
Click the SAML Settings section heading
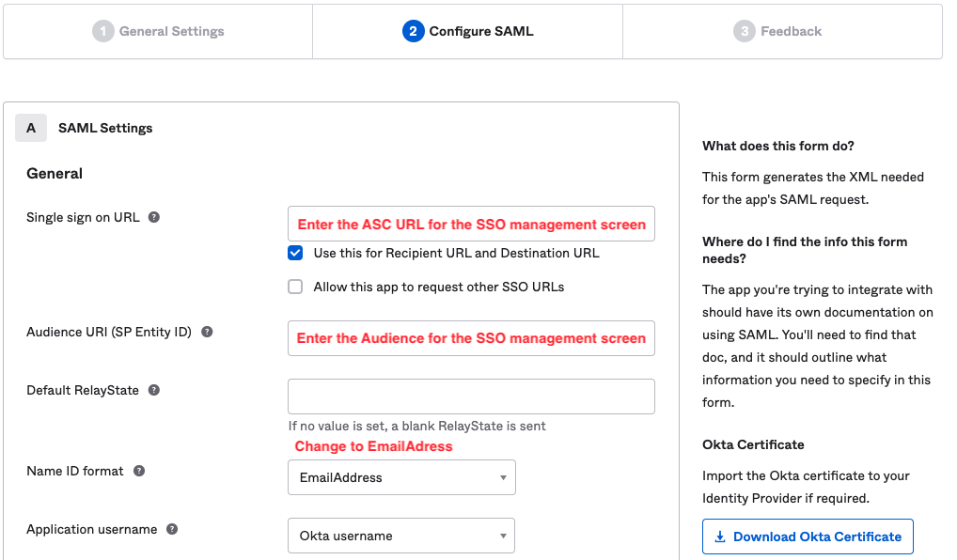(x=105, y=128)
